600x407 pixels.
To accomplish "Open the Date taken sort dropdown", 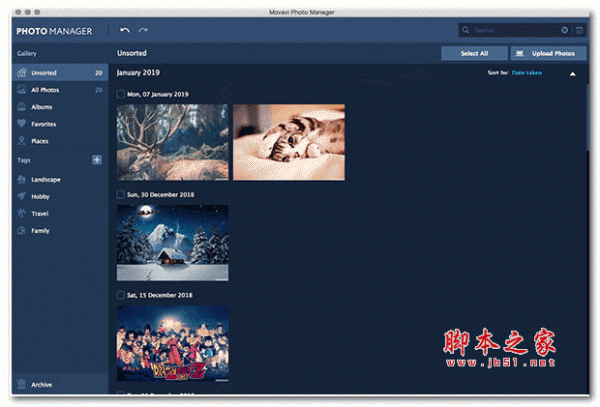I will point(527,73).
